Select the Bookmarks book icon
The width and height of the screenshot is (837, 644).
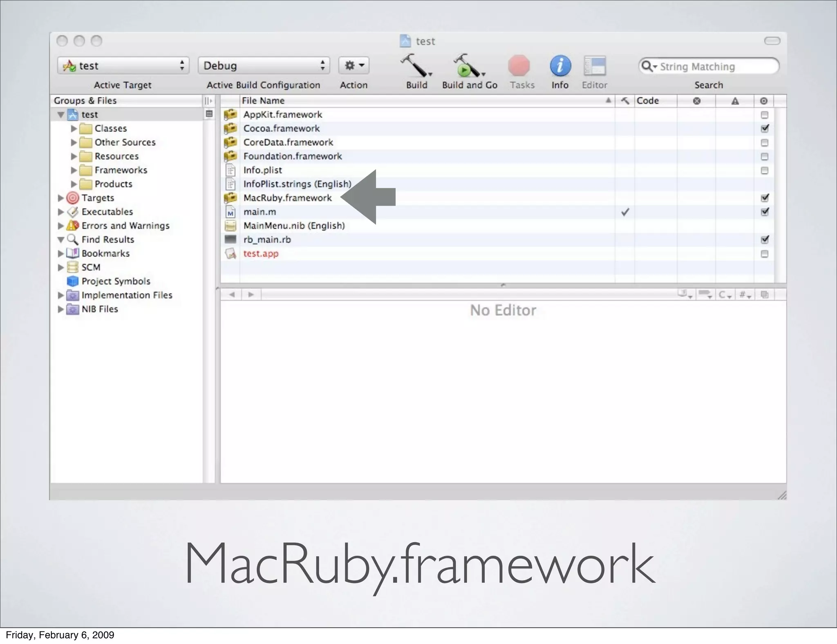(x=72, y=253)
